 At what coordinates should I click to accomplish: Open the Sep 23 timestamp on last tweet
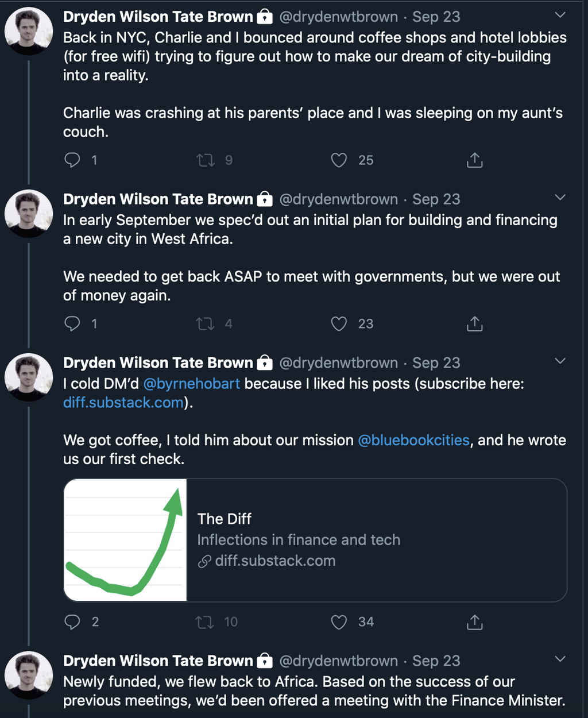click(x=436, y=661)
